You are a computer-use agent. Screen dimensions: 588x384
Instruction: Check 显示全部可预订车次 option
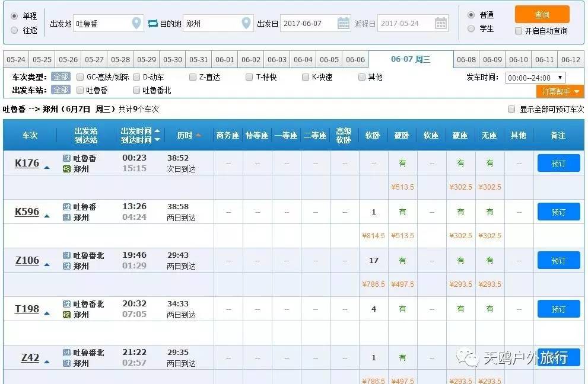(x=510, y=109)
